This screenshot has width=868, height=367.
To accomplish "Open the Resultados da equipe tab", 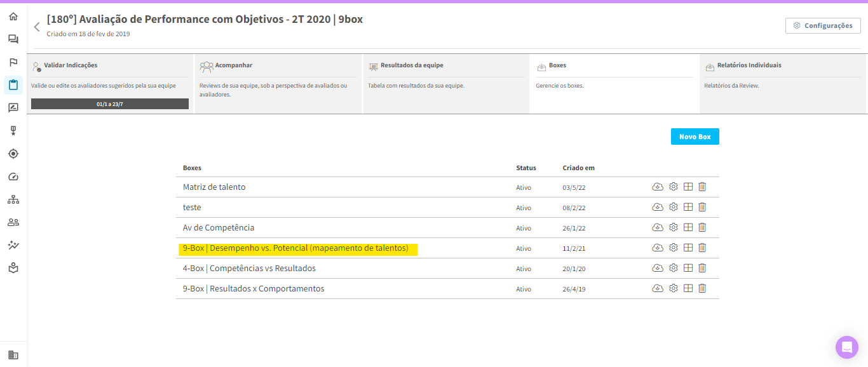I will 411,65.
